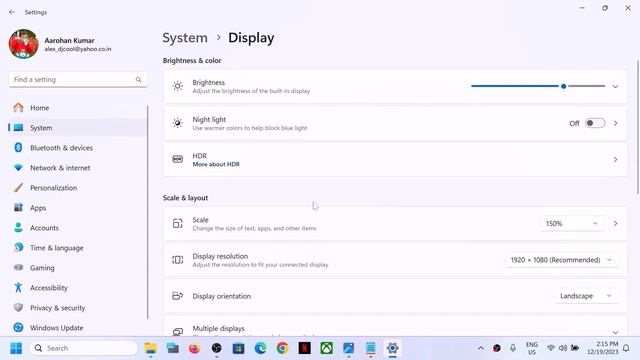Open Firefox from the taskbar
Viewport: 640px width, 360px height.
pos(195,348)
